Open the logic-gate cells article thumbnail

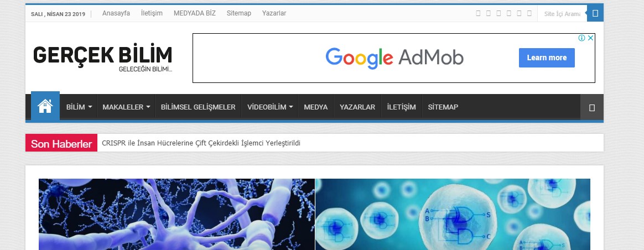tap(453, 214)
